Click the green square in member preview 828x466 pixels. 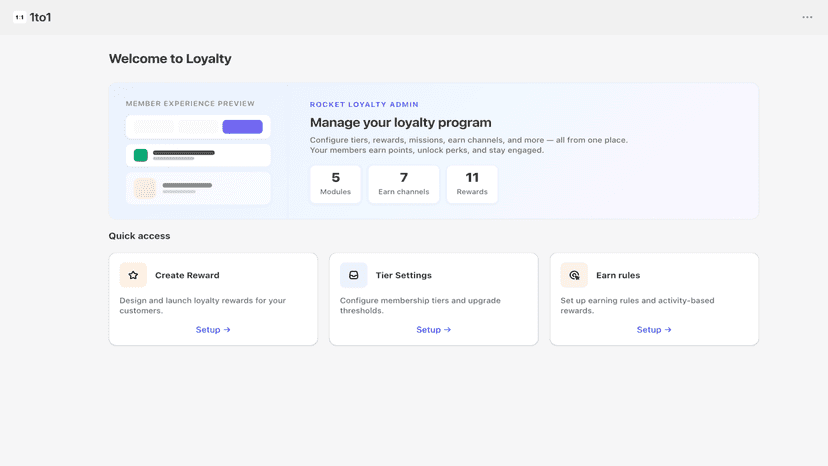[x=140, y=155]
